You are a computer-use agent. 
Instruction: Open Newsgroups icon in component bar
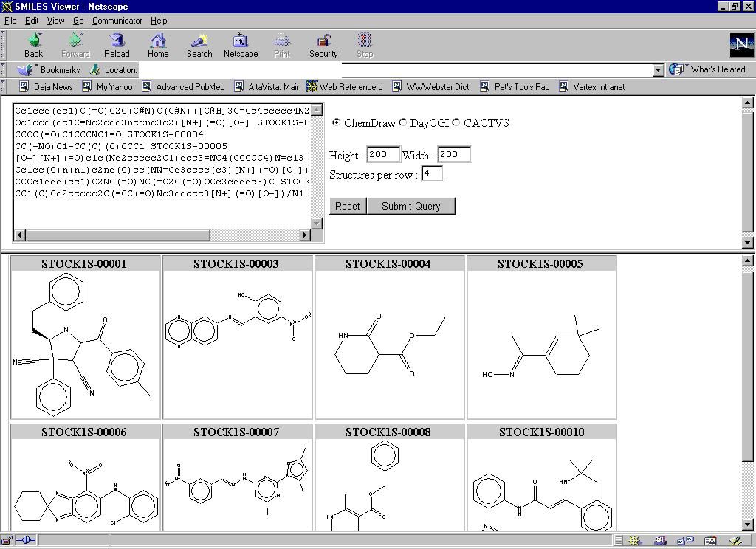click(x=685, y=541)
